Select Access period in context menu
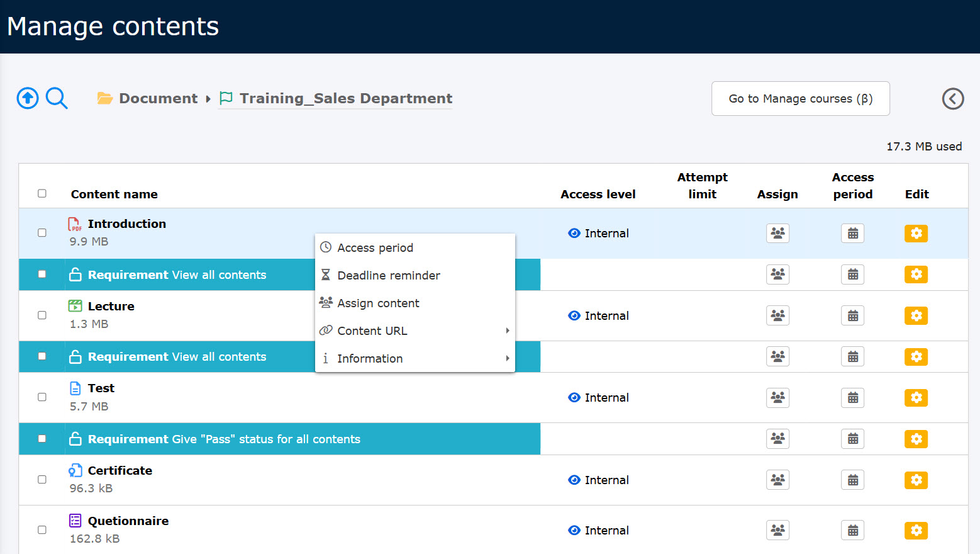Viewport: 980px width, 554px height. [x=375, y=248]
